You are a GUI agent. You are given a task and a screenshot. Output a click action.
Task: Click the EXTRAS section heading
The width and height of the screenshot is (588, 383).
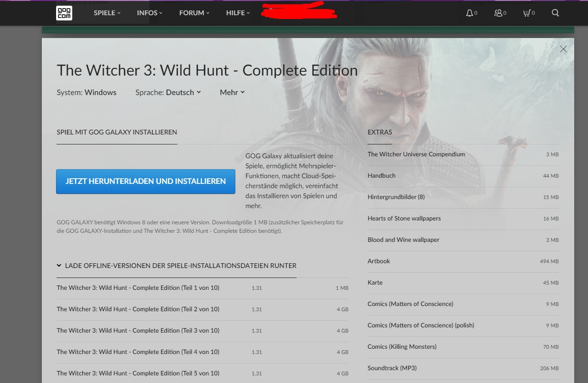coord(380,132)
